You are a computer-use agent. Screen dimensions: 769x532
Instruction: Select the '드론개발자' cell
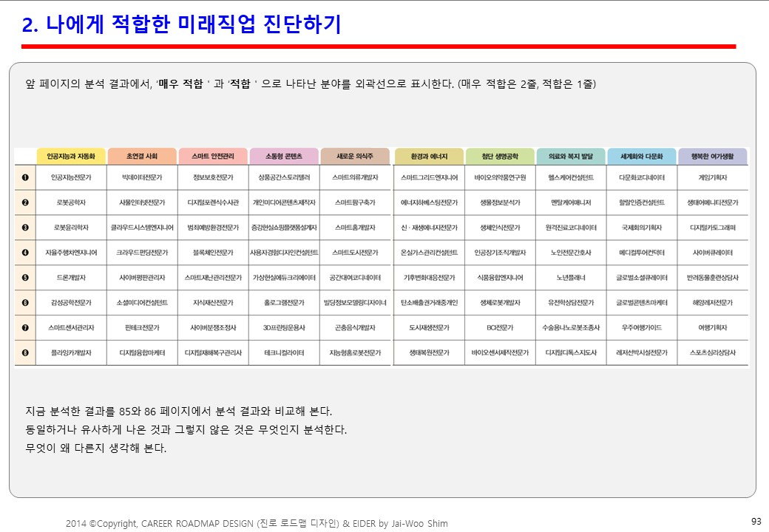click(x=71, y=277)
